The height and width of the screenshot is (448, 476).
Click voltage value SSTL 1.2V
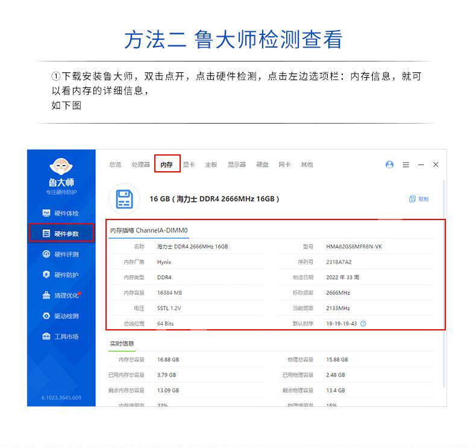pyautogui.click(x=169, y=308)
